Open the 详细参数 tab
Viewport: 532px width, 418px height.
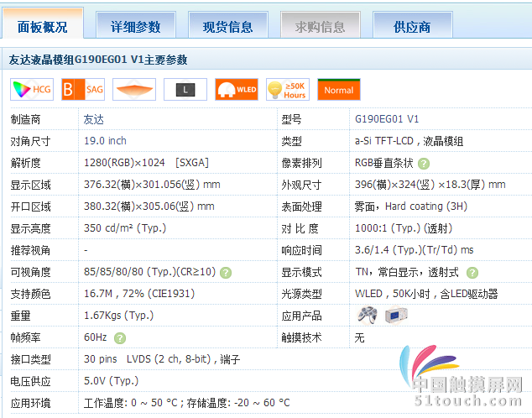(x=136, y=25)
